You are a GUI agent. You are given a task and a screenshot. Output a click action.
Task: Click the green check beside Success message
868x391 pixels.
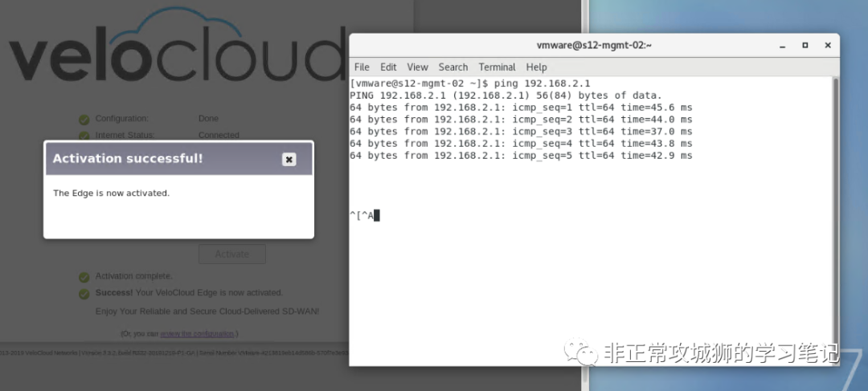(x=84, y=294)
